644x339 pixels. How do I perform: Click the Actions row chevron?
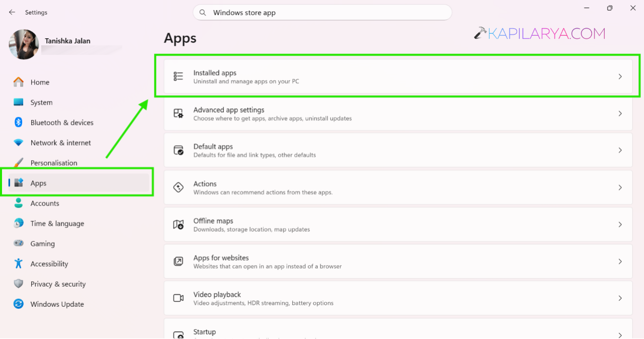(x=620, y=187)
